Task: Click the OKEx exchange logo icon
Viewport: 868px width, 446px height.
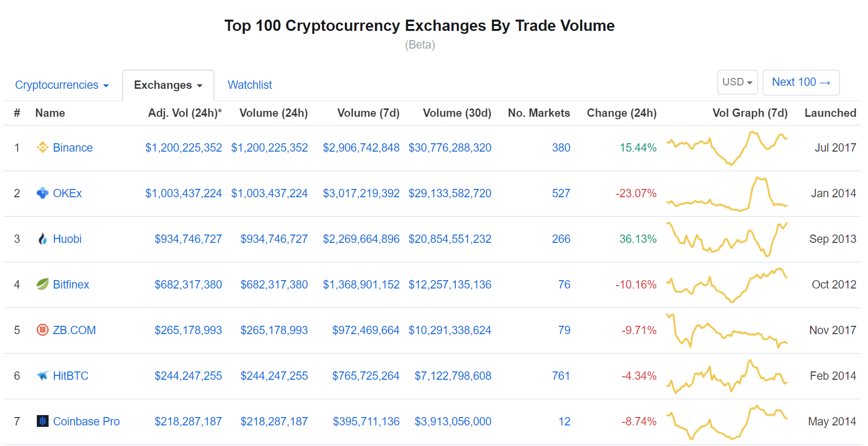Action: click(43, 193)
